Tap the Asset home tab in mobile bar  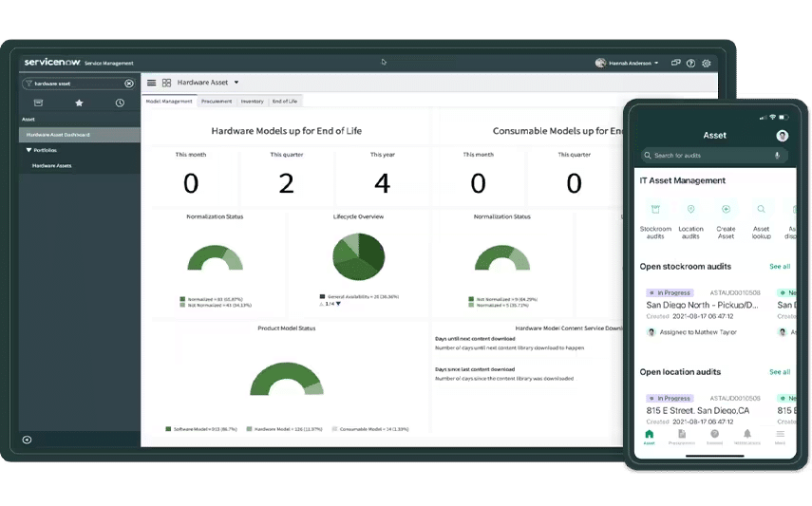tap(650, 437)
